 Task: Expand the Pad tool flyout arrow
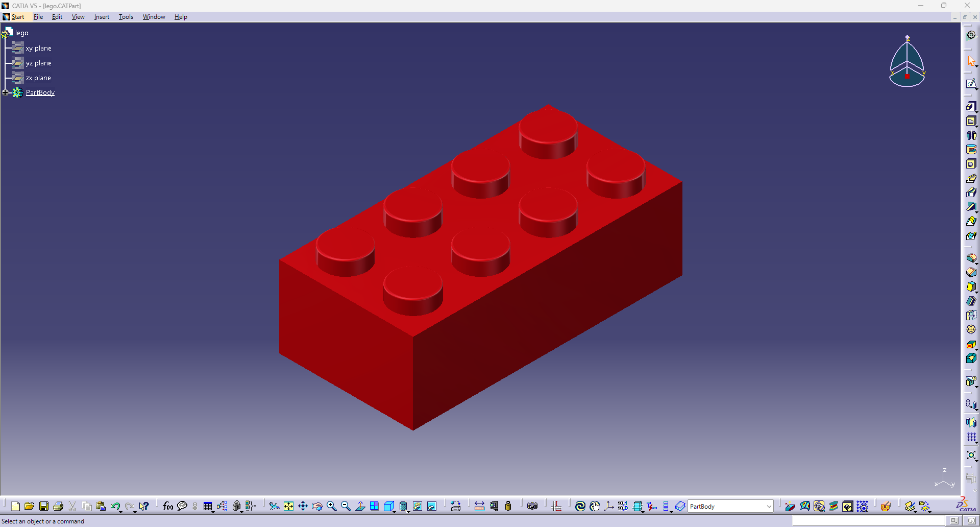976,111
